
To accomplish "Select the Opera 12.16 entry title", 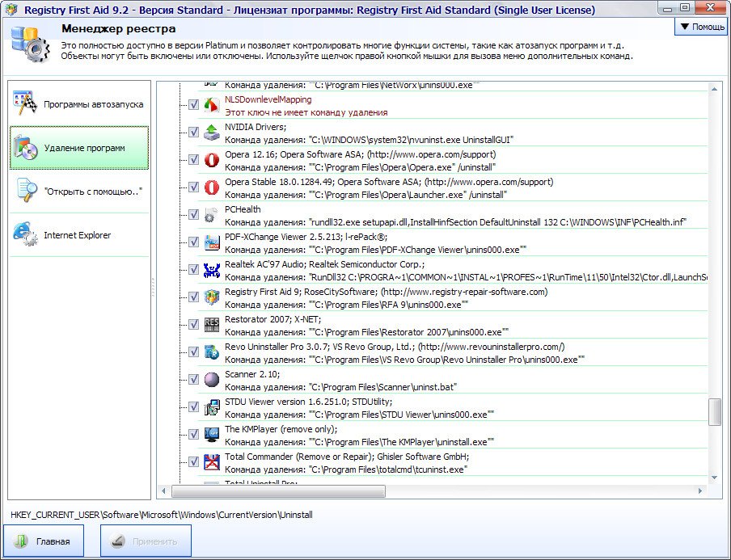I will [361, 154].
